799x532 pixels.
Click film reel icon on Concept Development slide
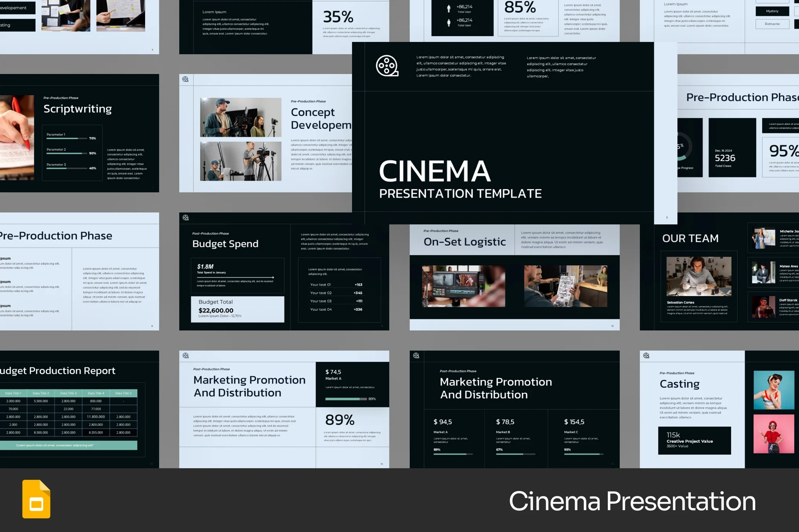(185, 79)
